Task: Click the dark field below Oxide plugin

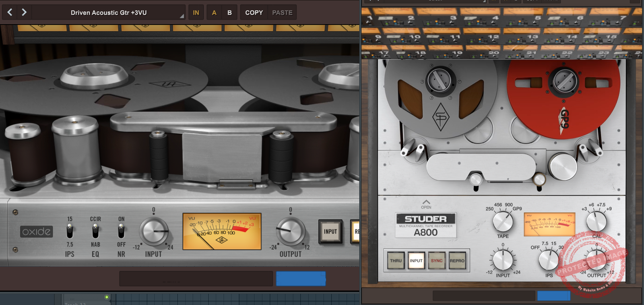Action: click(196, 278)
